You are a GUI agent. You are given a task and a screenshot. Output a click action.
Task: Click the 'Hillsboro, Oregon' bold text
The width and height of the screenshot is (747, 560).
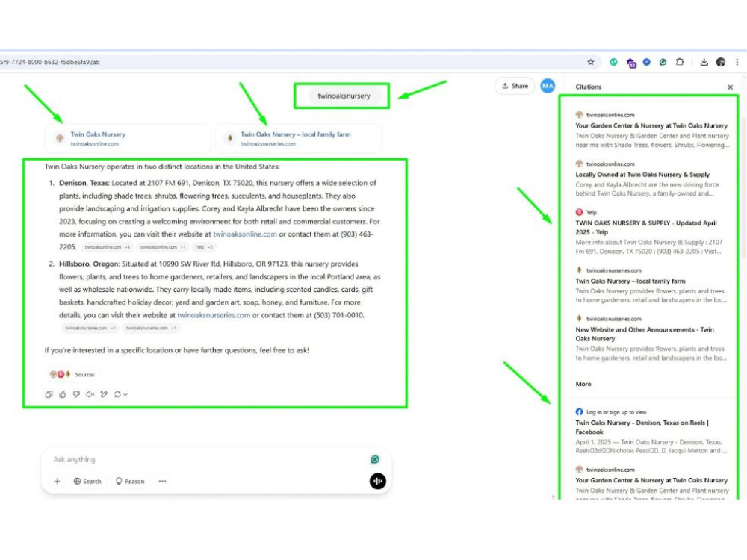[x=89, y=264]
